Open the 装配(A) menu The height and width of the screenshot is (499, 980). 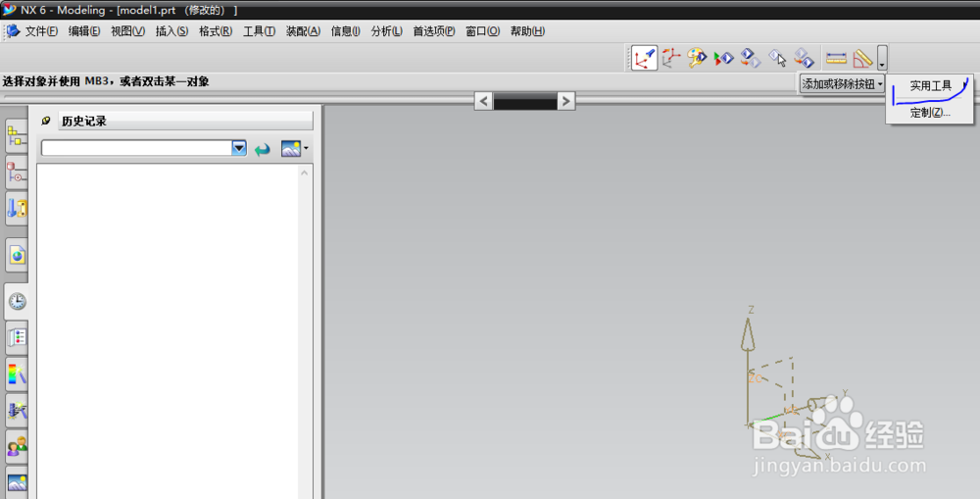pos(303,31)
